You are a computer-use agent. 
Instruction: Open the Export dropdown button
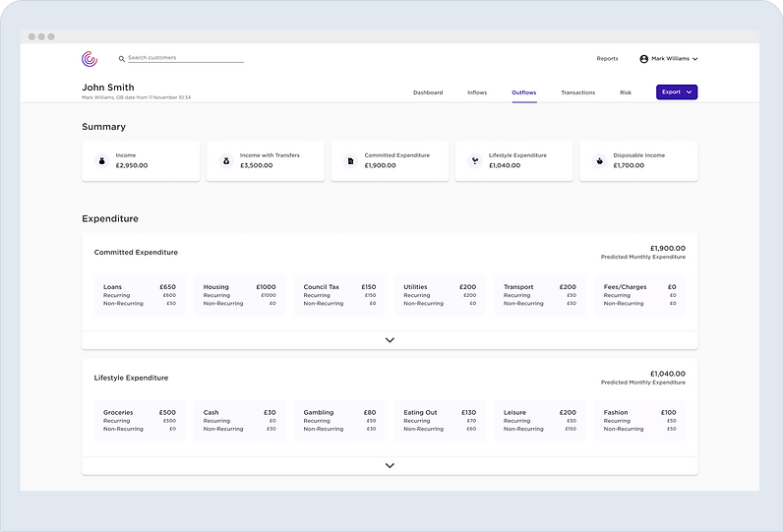pos(677,91)
